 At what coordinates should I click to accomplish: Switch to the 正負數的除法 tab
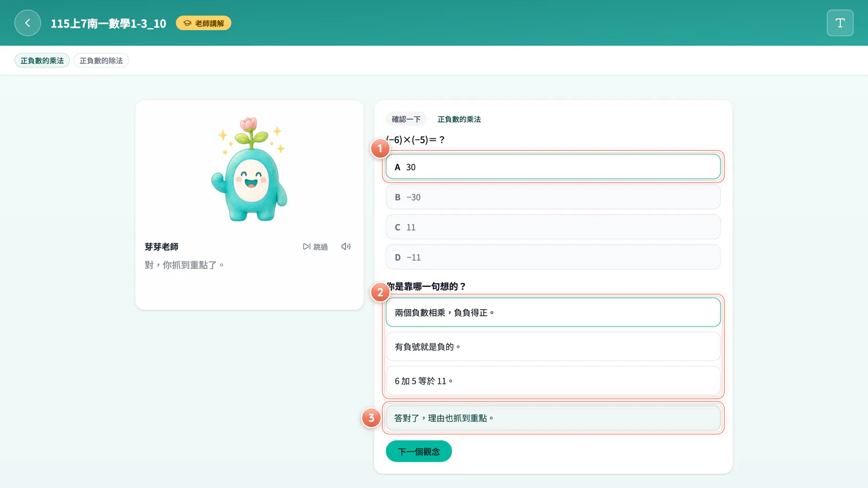[x=101, y=61]
